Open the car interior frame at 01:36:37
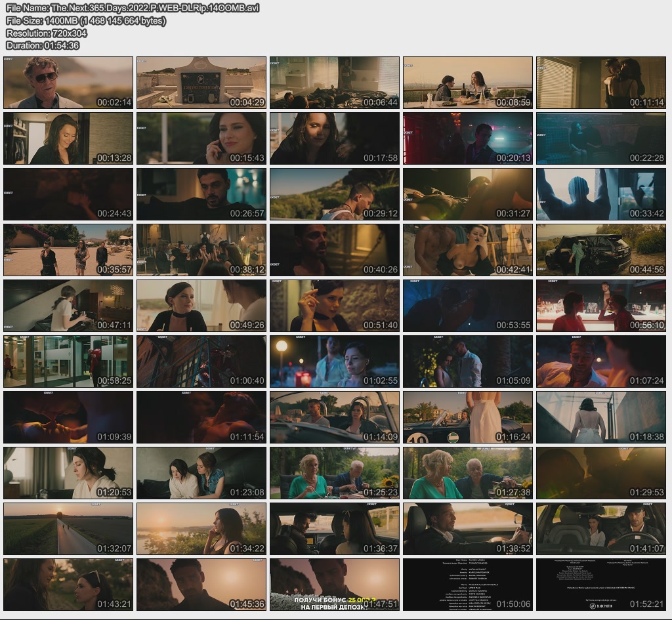The width and height of the screenshot is (672, 620). (335, 529)
